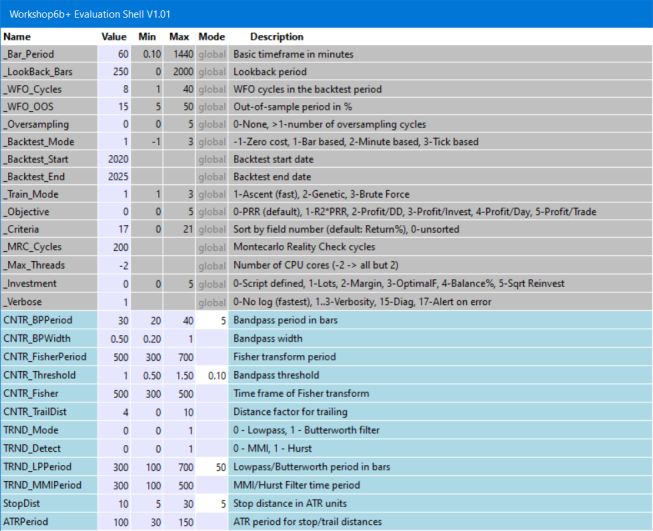Image resolution: width=653 pixels, height=531 pixels.
Task: Select the Mode column header
Action: [x=212, y=36]
